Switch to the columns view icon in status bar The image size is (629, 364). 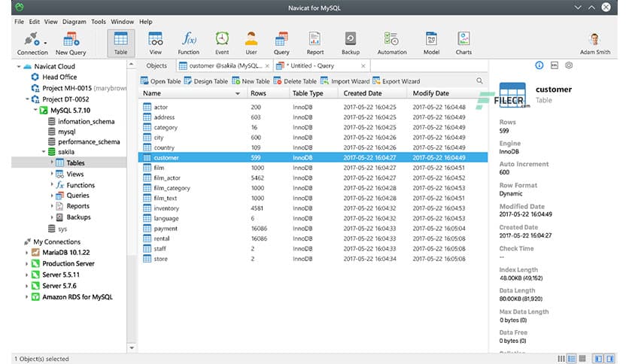coord(561,359)
